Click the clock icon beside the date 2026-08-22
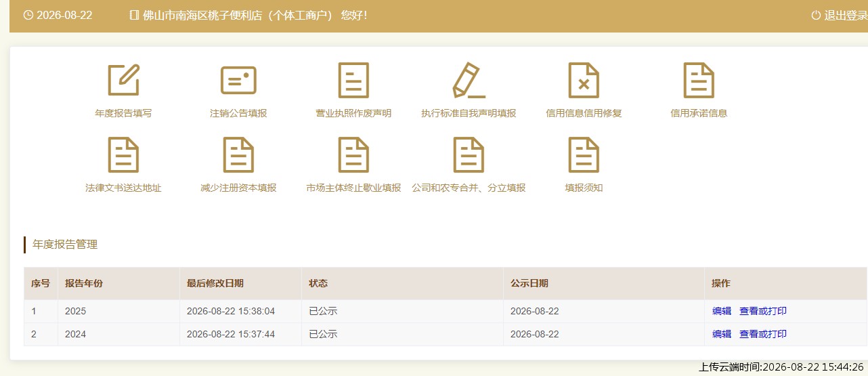This screenshot has height=376, width=868. click(x=28, y=15)
